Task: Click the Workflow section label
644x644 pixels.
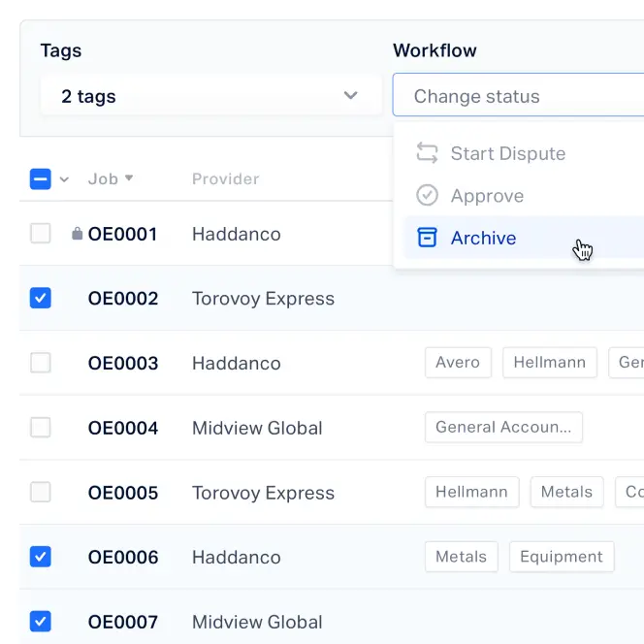Action: [435, 50]
